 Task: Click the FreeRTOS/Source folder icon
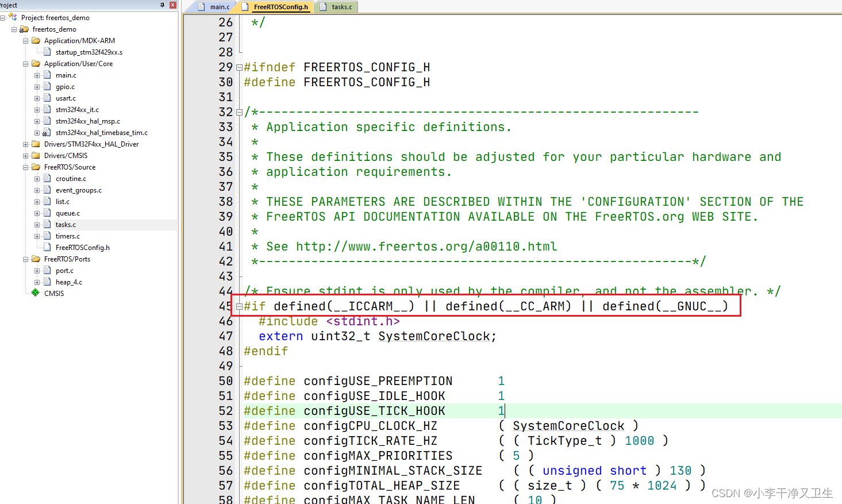(x=36, y=167)
